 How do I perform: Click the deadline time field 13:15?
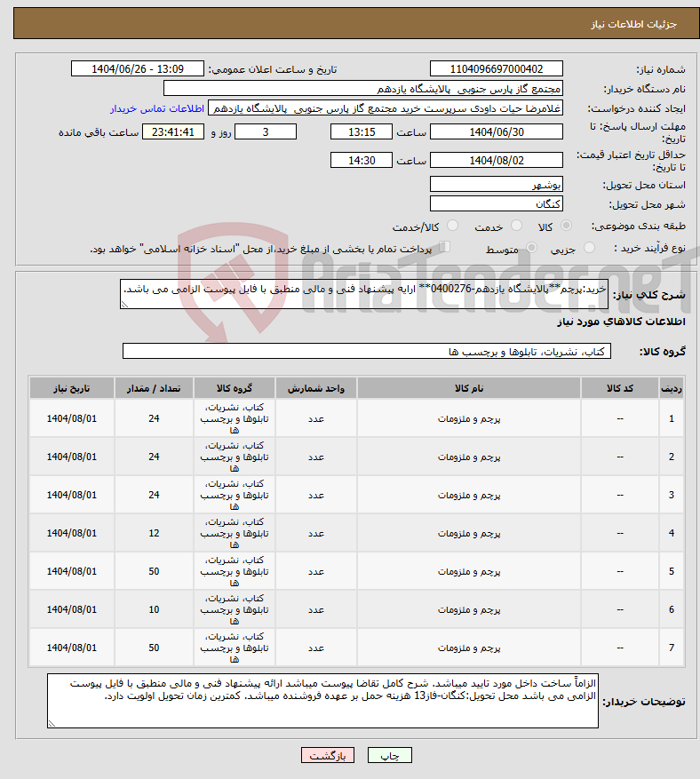tap(362, 132)
